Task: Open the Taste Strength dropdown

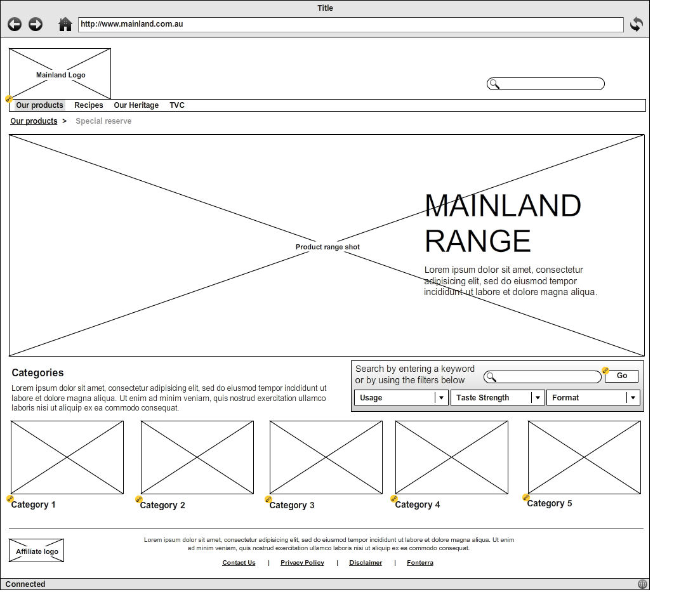Action: [498, 397]
